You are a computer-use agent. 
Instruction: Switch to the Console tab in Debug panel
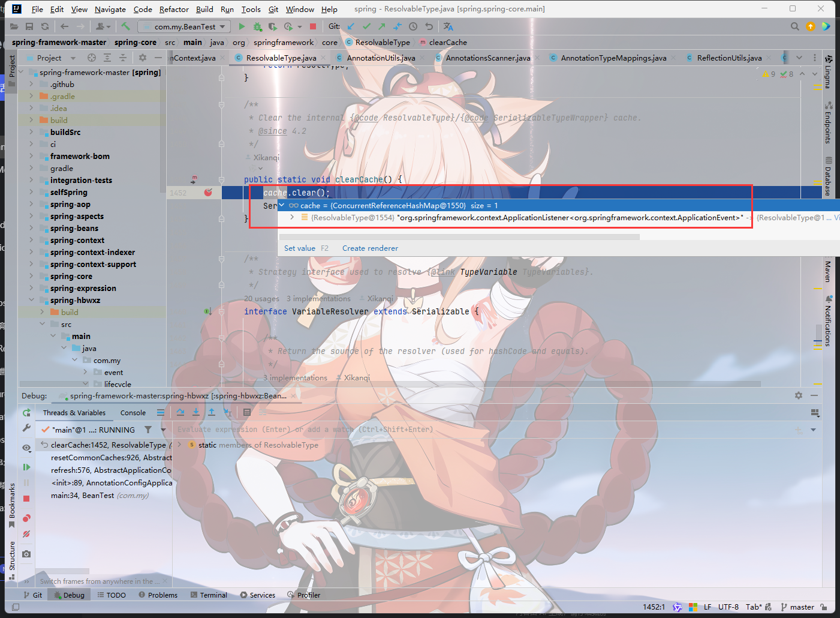(x=133, y=412)
